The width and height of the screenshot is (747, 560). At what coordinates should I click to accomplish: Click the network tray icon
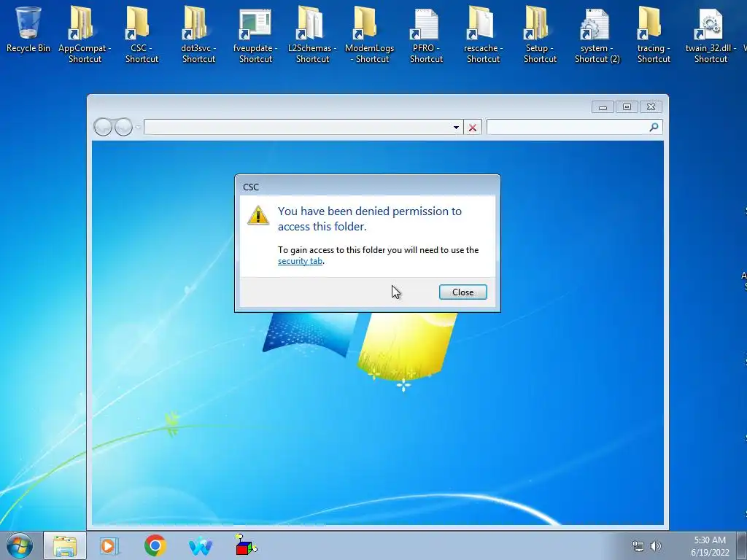pyautogui.click(x=638, y=546)
